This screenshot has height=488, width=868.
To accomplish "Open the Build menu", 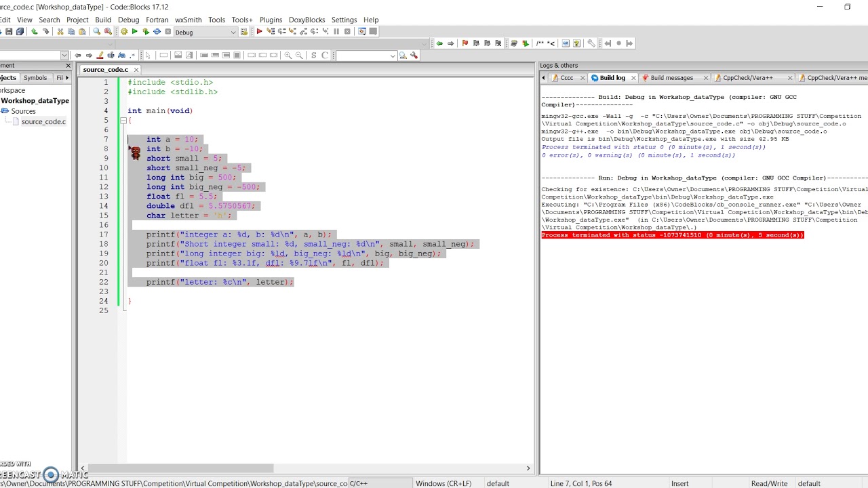I will click(x=102, y=20).
